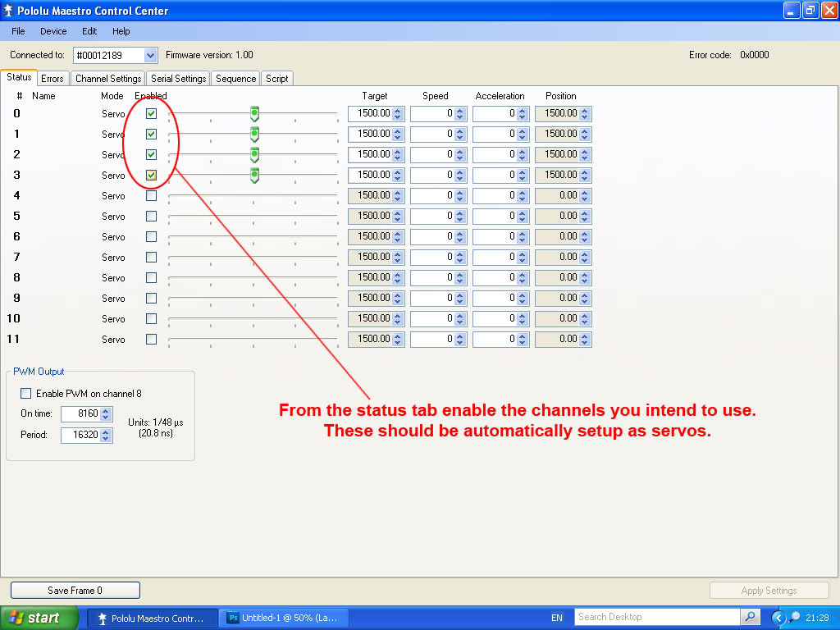Click the Pololu Maestro taskbar button
This screenshot has height=630, width=840.
(152, 618)
